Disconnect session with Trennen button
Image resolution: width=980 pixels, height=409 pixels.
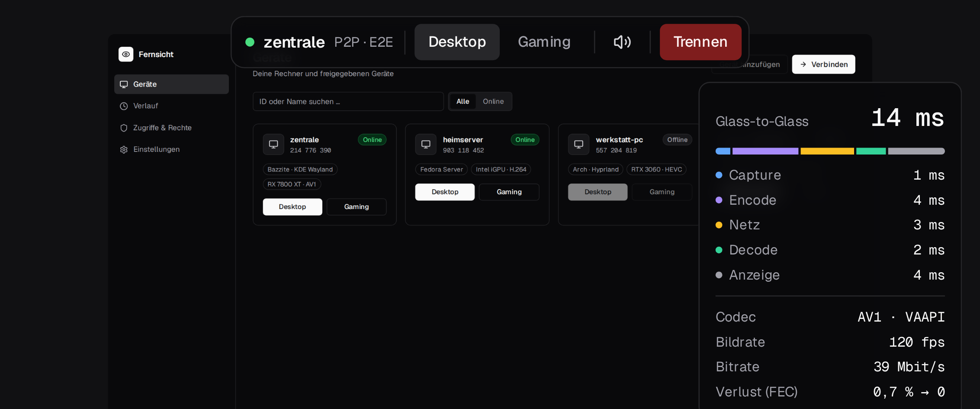(700, 42)
